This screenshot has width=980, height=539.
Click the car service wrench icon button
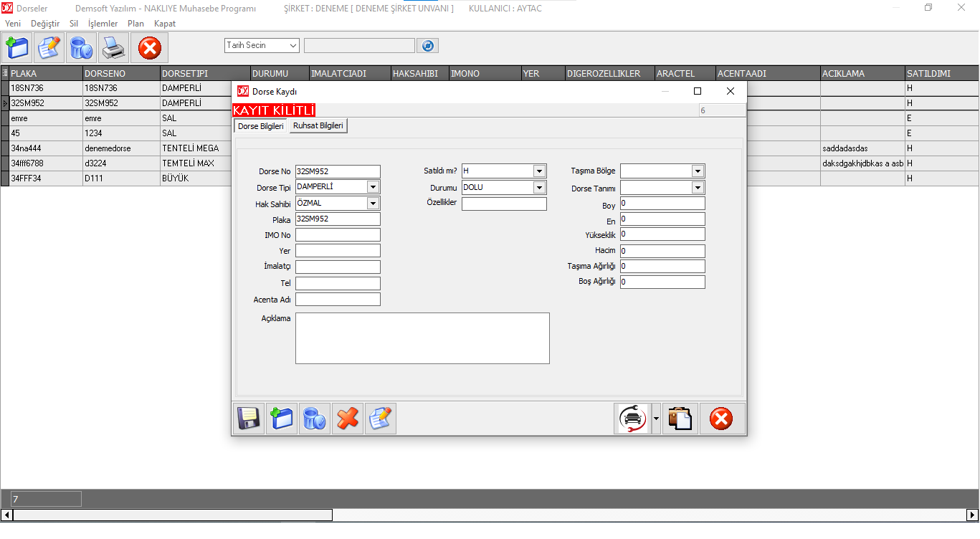point(632,419)
